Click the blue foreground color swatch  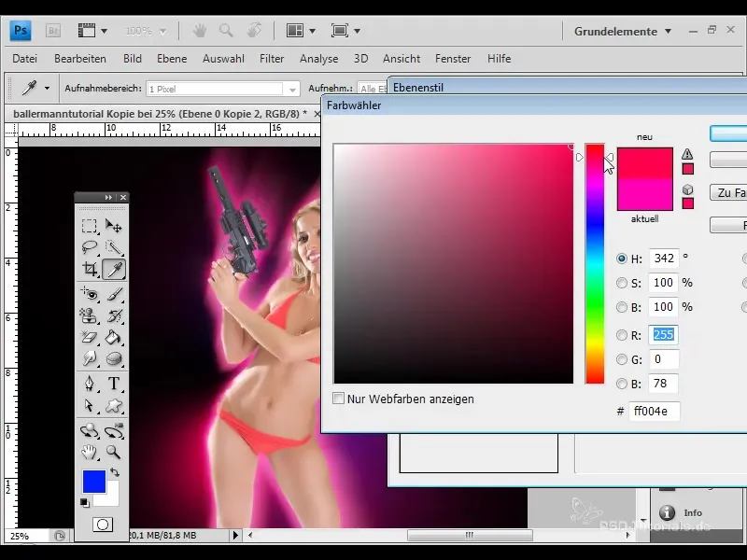pyautogui.click(x=94, y=482)
